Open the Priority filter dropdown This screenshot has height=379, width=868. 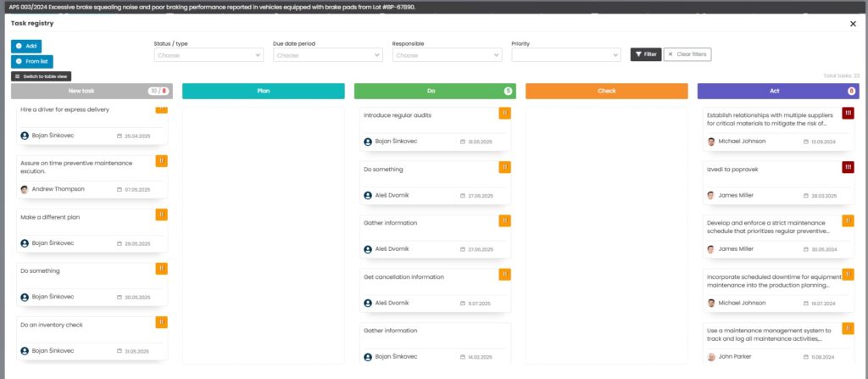[567, 55]
